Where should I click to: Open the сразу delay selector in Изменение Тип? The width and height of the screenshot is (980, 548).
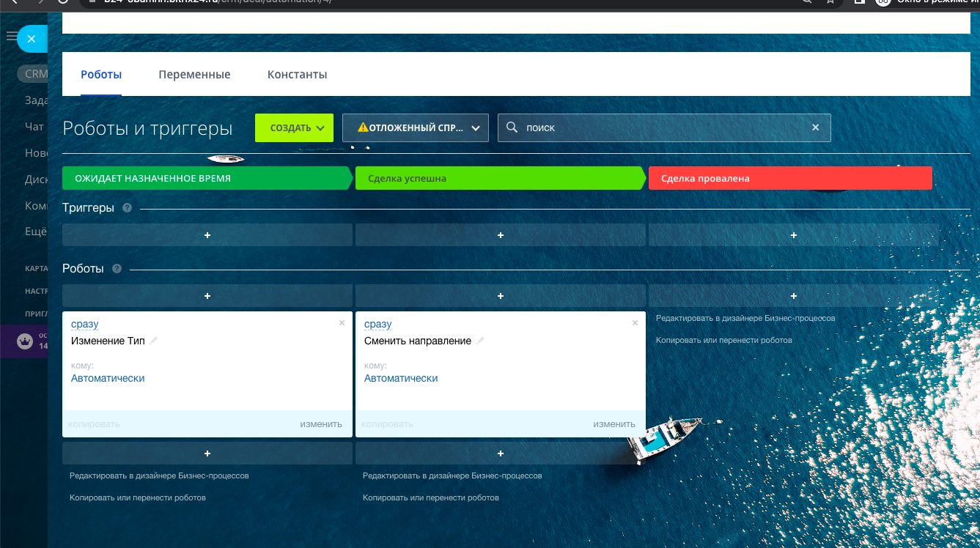(x=85, y=325)
